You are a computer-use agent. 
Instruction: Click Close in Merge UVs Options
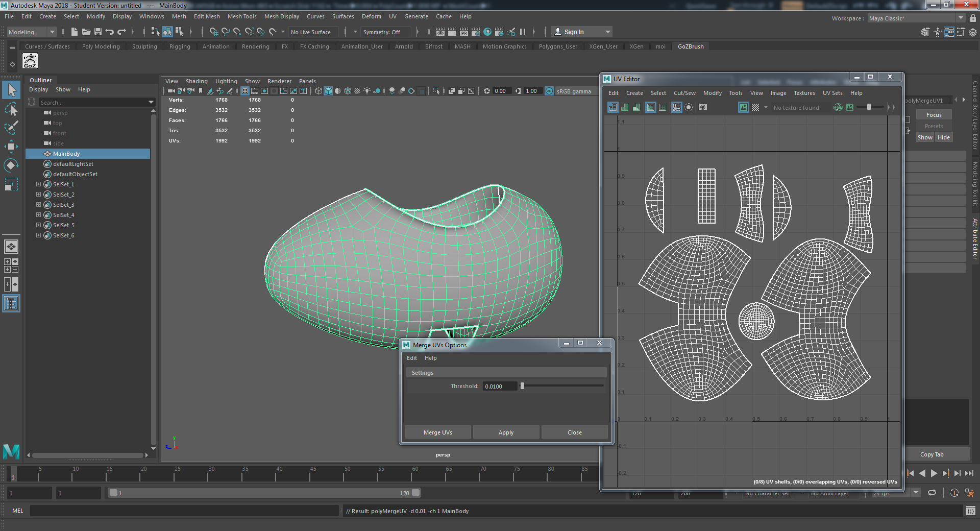tap(575, 432)
